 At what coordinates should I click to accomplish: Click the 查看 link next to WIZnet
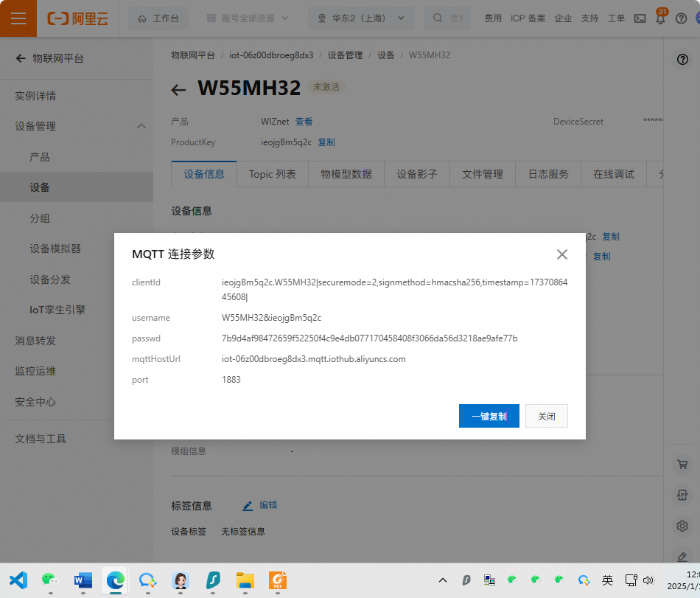coord(304,122)
